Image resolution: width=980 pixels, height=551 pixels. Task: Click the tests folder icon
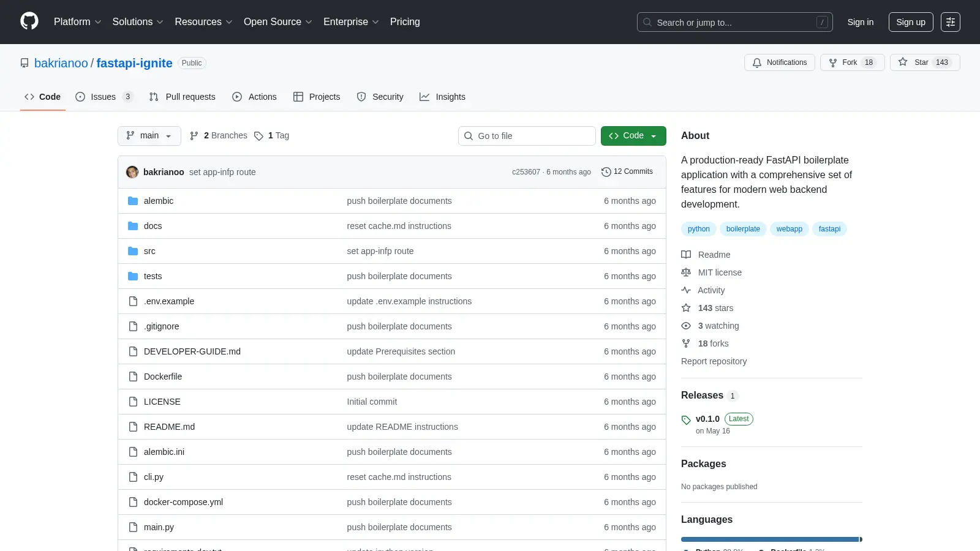click(x=133, y=276)
